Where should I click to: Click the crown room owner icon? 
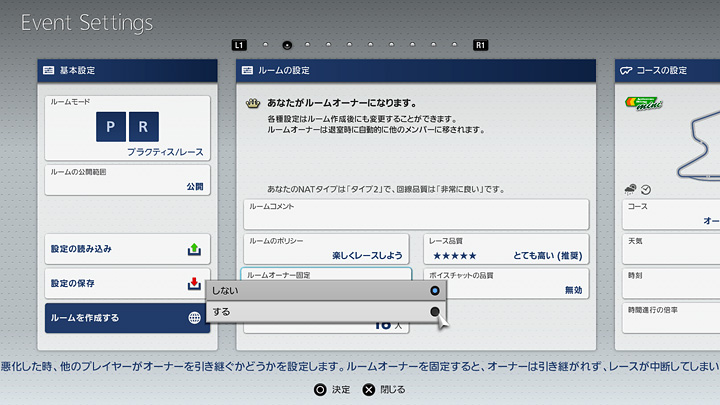point(252,103)
